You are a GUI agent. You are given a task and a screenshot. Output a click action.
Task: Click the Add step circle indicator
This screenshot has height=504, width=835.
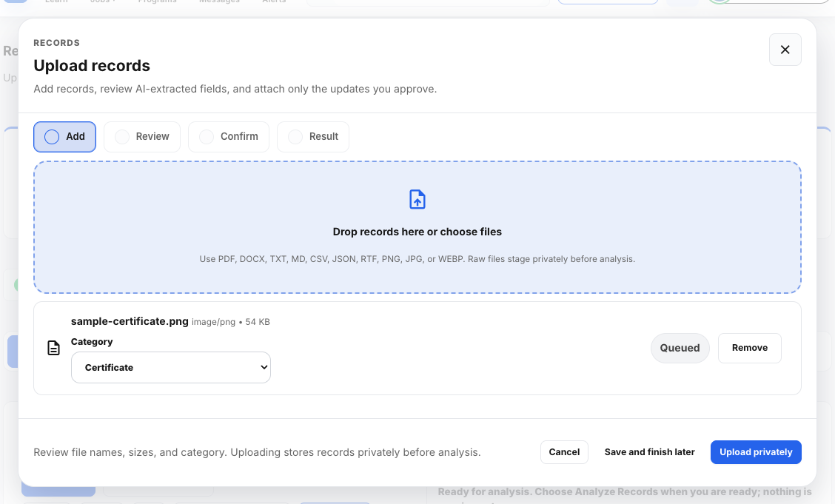(x=52, y=137)
